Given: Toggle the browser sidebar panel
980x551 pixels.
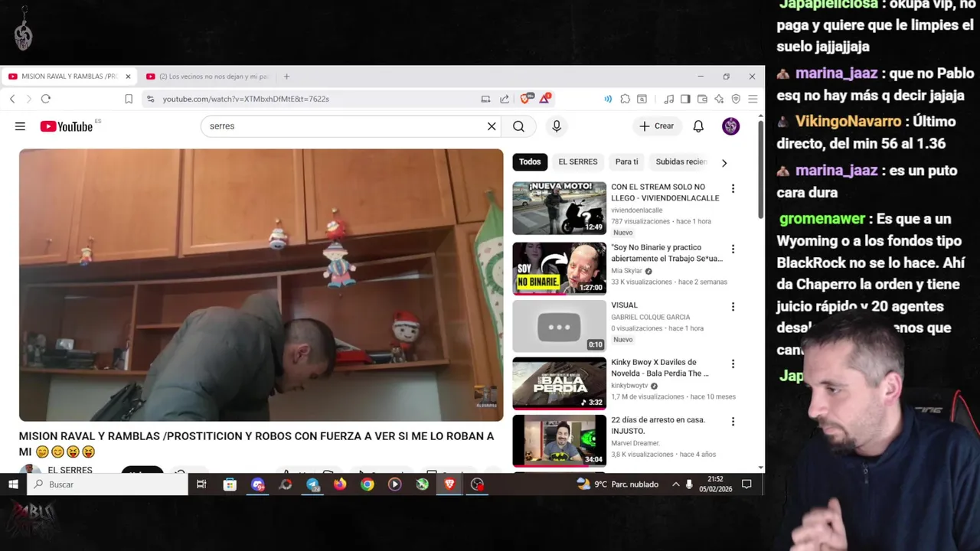Looking at the screenshot, I should (x=685, y=99).
